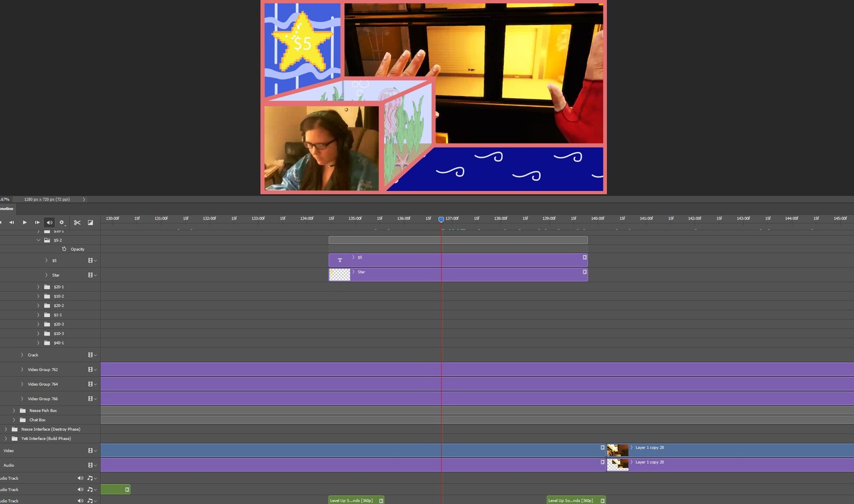Screen dimensions: 854x504
Task: Play the timeline
Action: 25,222
